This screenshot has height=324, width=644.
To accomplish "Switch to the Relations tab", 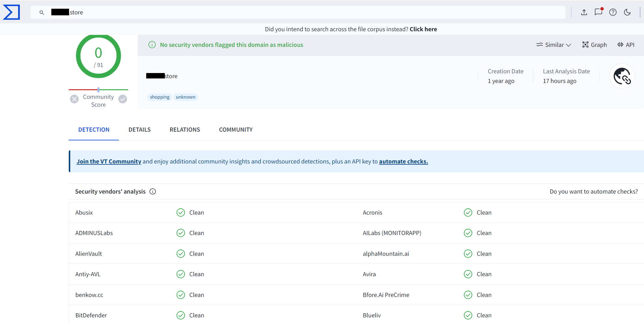I will (185, 130).
